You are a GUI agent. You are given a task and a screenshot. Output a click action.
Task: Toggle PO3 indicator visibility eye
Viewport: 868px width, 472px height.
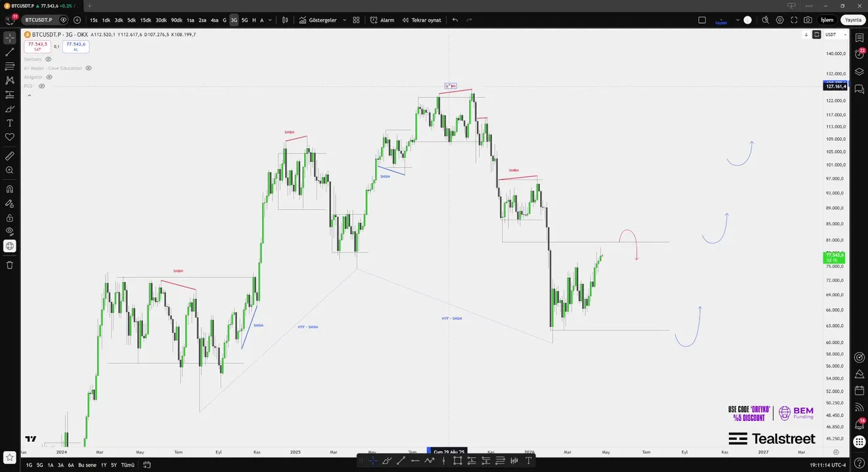pyautogui.click(x=41, y=86)
